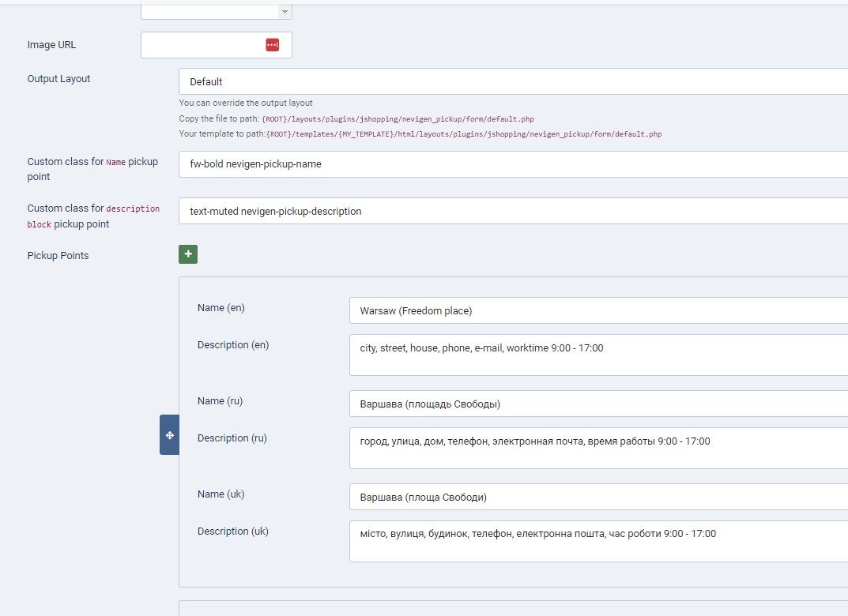This screenshot has width=848, height=616.
Task: Click the fw-bold nevigen-pickup-name class field
Action: (514, 164)
